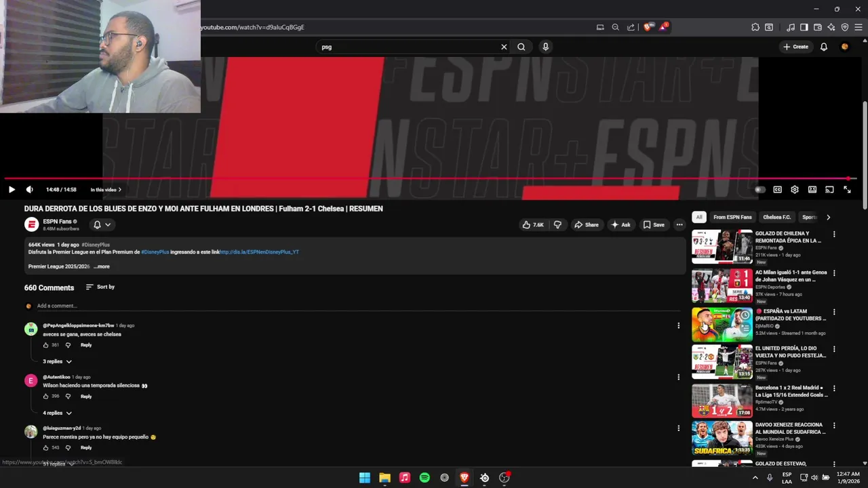Image resolution: width=868 pixels, height=488 pixels.
Task: Expand '3 replies' under first comment
Action: pos(57,361)
